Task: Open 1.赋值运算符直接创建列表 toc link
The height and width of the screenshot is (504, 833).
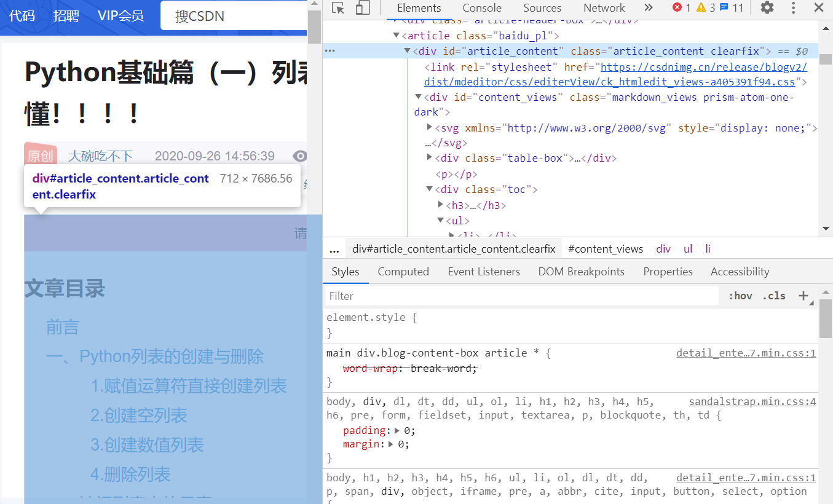Action: (x=189, y=386)
